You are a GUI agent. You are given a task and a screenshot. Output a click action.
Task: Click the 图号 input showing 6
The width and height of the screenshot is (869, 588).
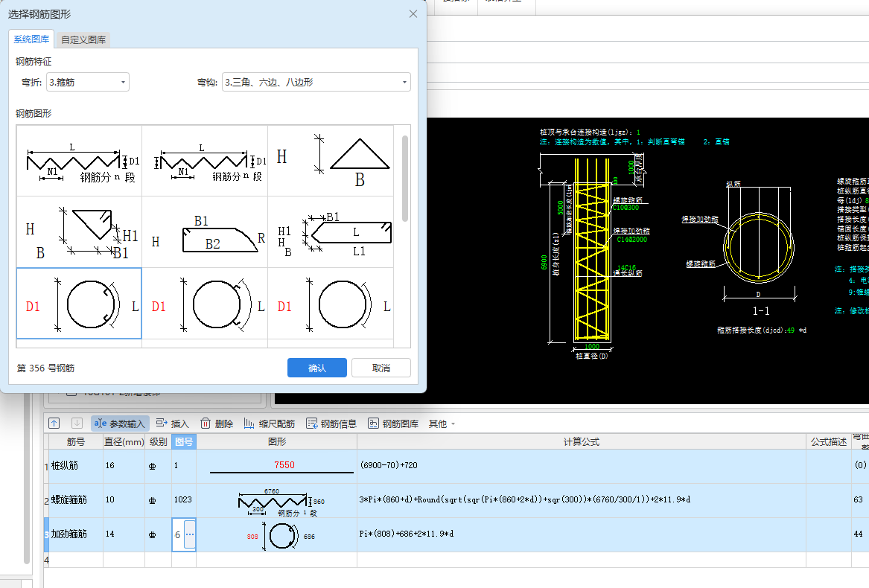(178, 535)
